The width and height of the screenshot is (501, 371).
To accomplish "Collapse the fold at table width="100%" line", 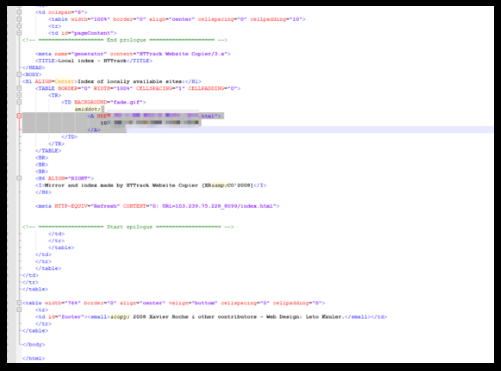I will coord(19,19).
